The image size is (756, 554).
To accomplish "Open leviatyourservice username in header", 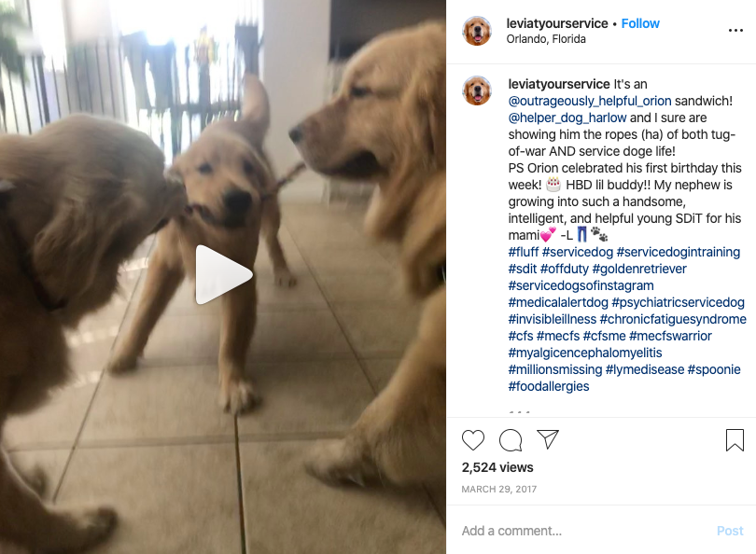I will pos(557,23).
